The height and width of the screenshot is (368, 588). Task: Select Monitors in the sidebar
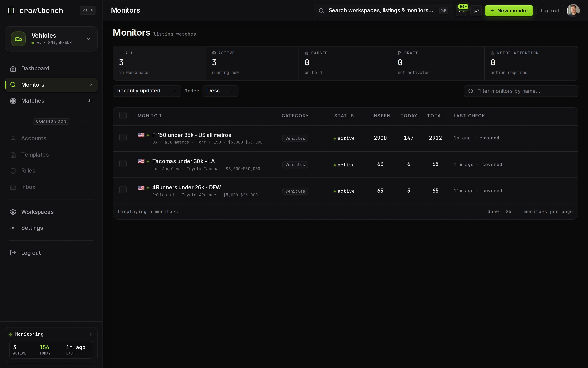pos(51,85)
